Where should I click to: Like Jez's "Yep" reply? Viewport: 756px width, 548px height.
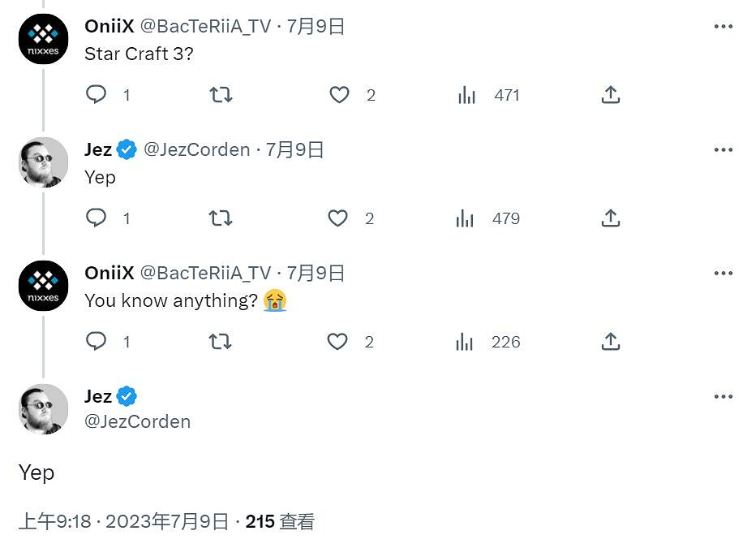[x=338, y=218]
